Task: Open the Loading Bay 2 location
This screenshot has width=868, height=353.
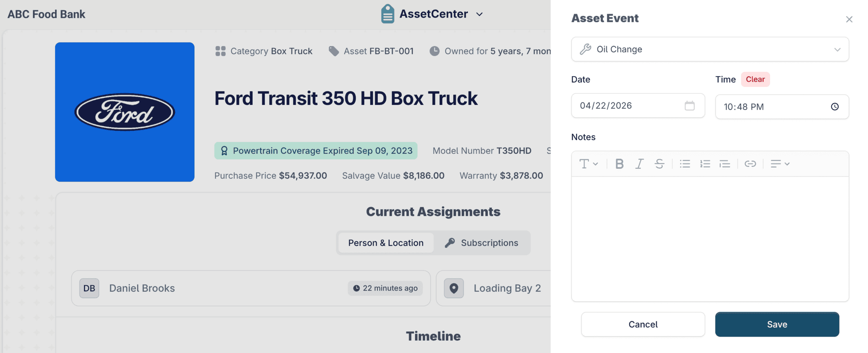Action: 507,288
